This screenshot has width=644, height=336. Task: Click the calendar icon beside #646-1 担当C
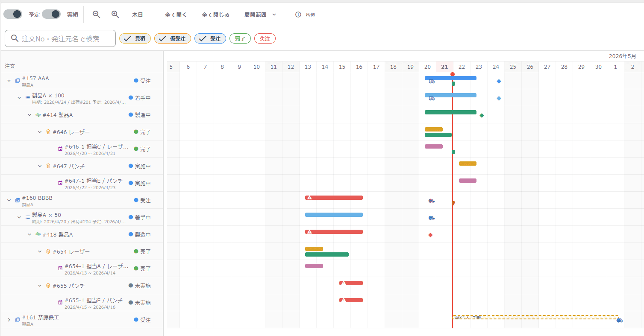click(60, 149)
